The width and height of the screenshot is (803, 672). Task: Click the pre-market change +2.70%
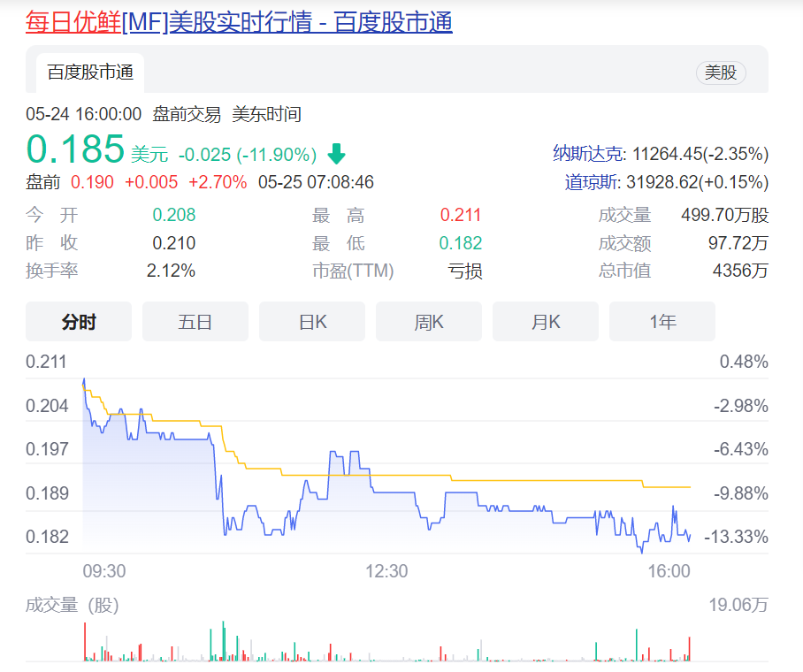218,182
